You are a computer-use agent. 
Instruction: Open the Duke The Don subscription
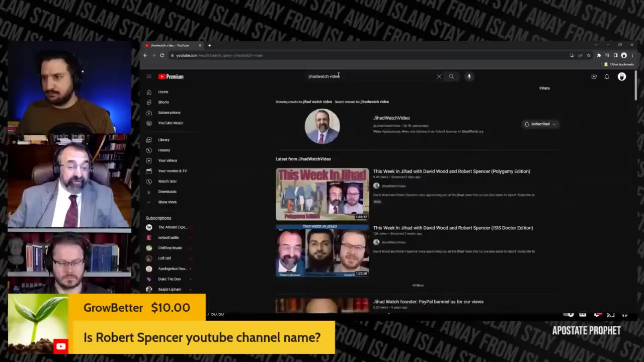point(169,279)
